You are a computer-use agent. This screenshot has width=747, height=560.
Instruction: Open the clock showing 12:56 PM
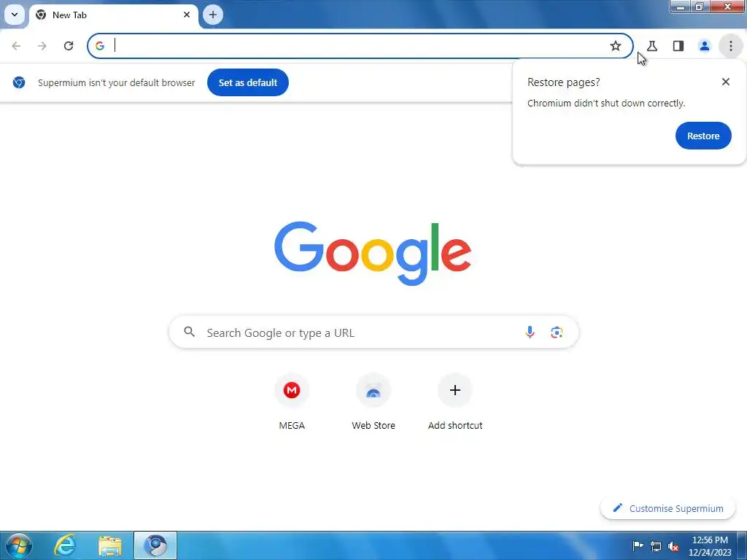(x=710, y=545)
